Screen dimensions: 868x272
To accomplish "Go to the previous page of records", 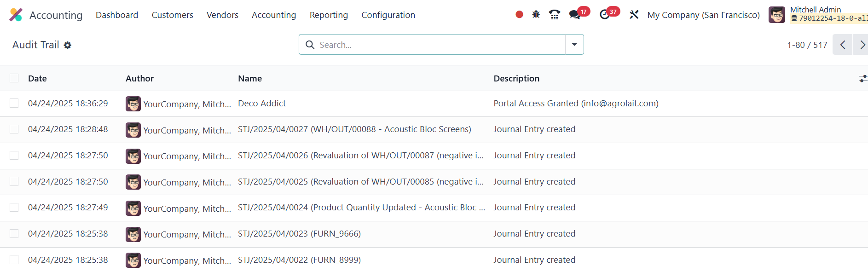I will (842, 45).
